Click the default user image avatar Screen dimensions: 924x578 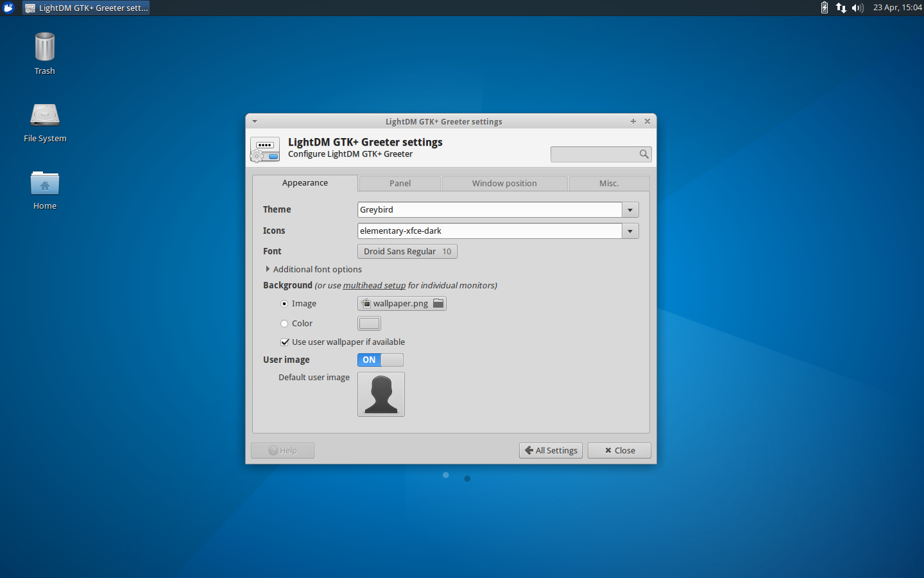(381, 394)
